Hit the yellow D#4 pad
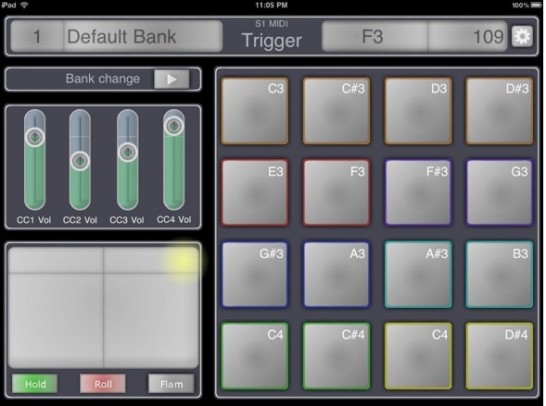 [x=499, y=356]
